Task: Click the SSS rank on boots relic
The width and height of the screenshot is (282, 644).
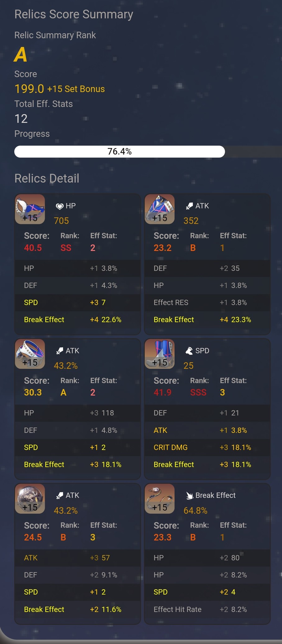Action: pos(198,392)
